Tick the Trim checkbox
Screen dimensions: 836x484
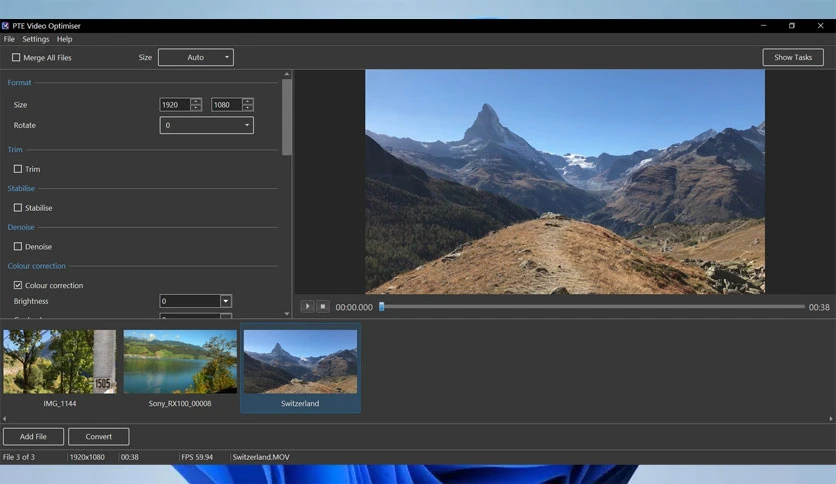tap(18, 169)
